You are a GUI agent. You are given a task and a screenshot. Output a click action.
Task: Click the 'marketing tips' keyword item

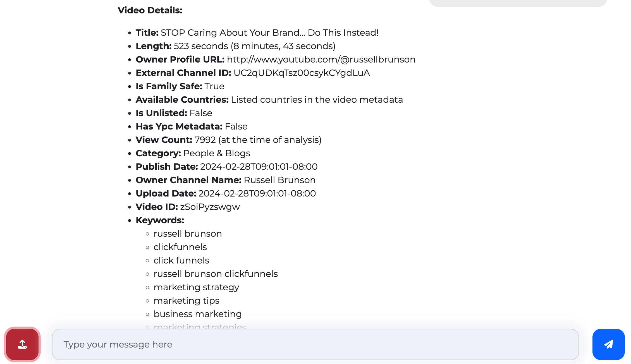pyautogui.click(x=186, y=301)
